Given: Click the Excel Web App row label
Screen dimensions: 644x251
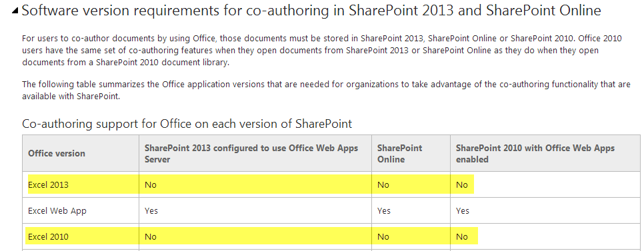Looking at the screenshot, I should [57, 211].
